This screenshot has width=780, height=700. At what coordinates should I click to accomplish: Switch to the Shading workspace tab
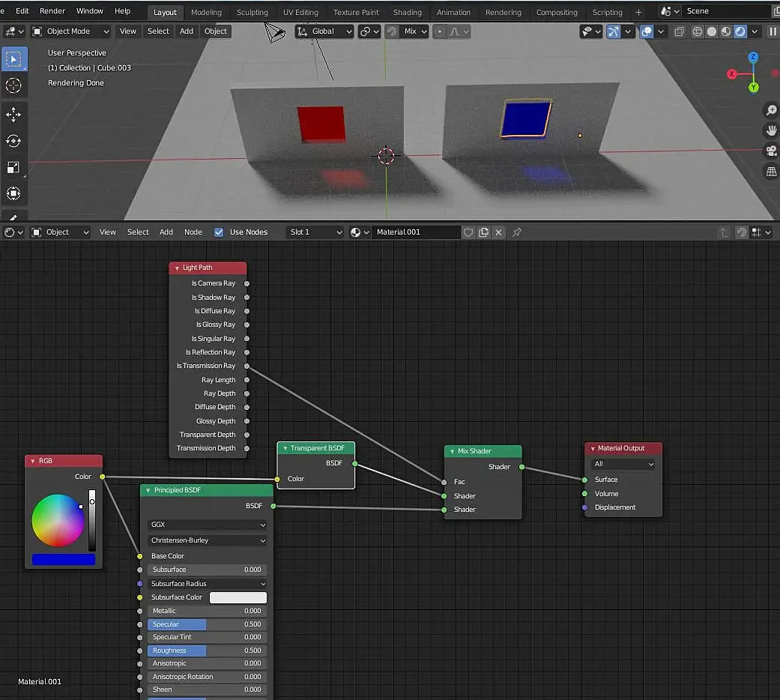[407, 12]
